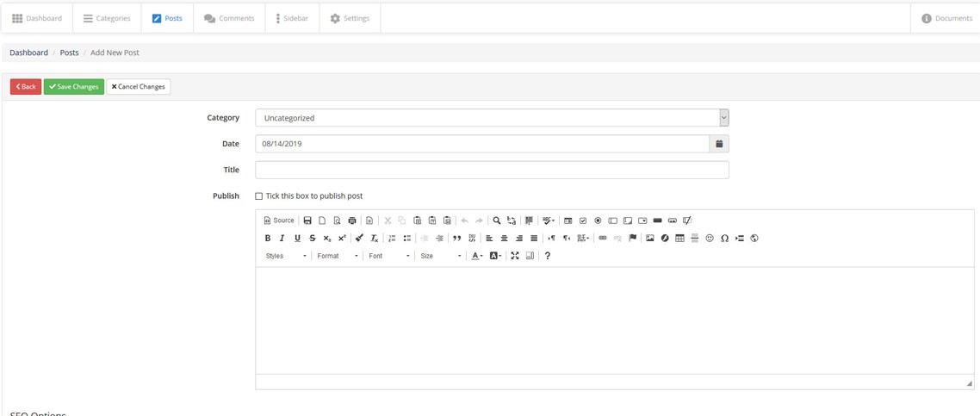Open the Category dropdown
The width and height of the screenshot is (980, 416).
pos(492,118)
